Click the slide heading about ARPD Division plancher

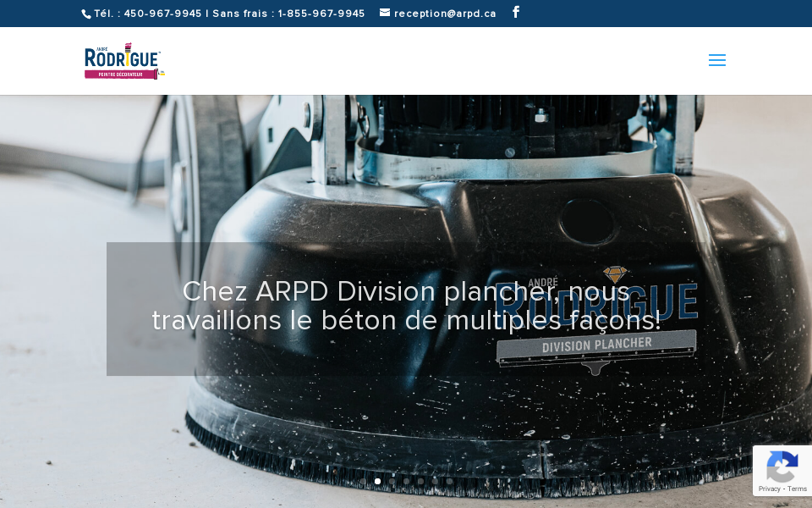(406, 306)
